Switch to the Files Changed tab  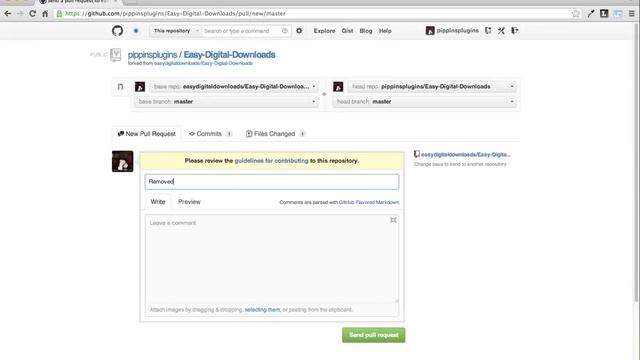click(275, 134)
